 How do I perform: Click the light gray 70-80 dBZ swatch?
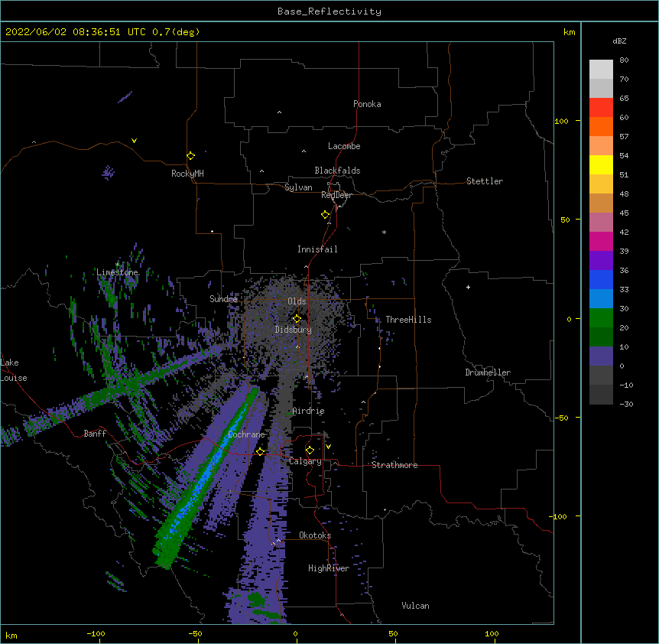(x=601, y=70)
